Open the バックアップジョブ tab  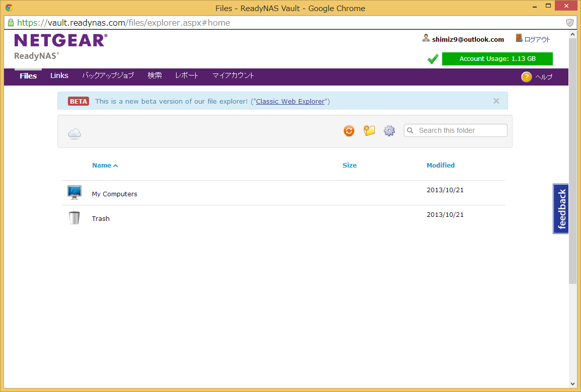(108, 75)
